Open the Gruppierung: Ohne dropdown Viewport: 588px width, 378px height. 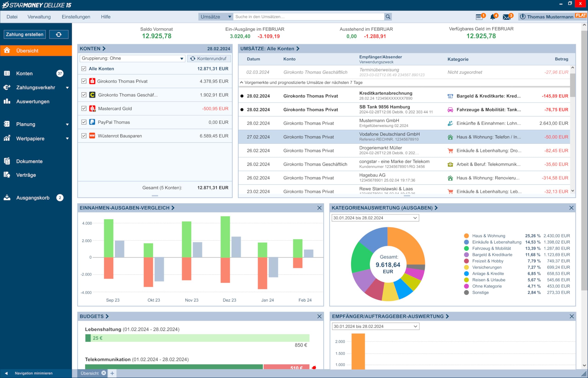pyautogui.click(x=132, y=58)
